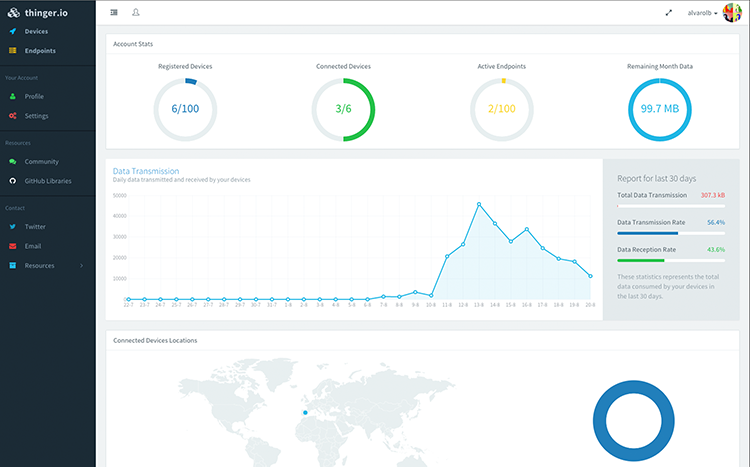Screen dimensions: 750x467
Task: Select the peak chart point at 13-8
Action: pyautogui.click(x=479, y=204)
